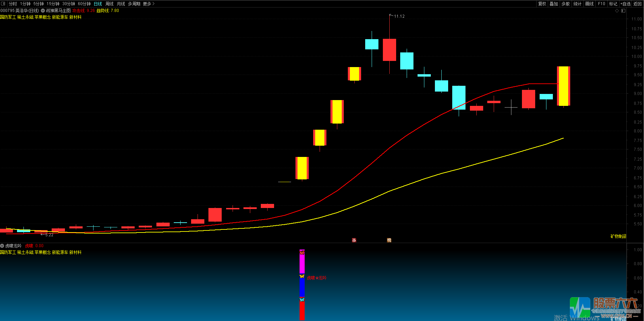Click the yellow butterfly marker beside 虎啸龙吟
Image resolution: width=644 pixels, height=321 pixels.
pyautogui.click(x=302, y=276)
